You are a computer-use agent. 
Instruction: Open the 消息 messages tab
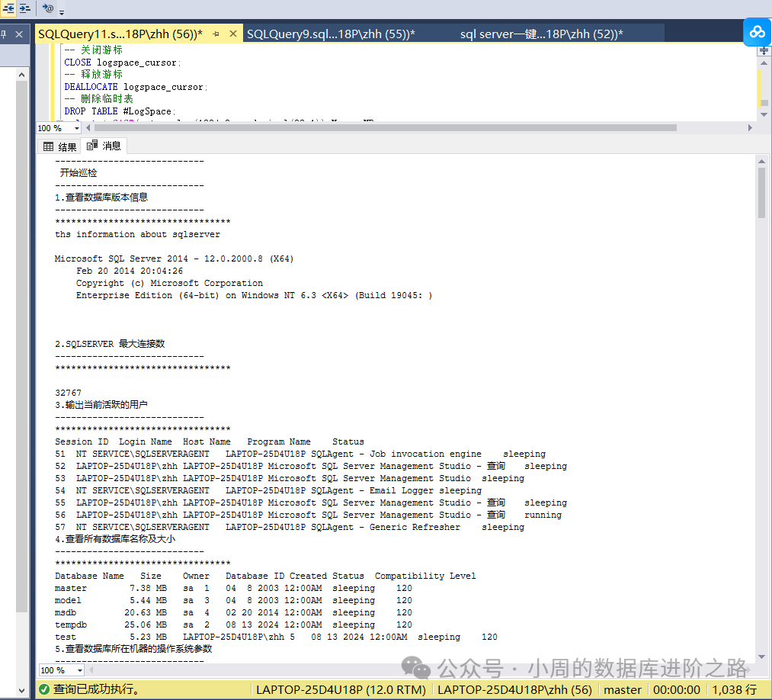click(x=104, y=146)
